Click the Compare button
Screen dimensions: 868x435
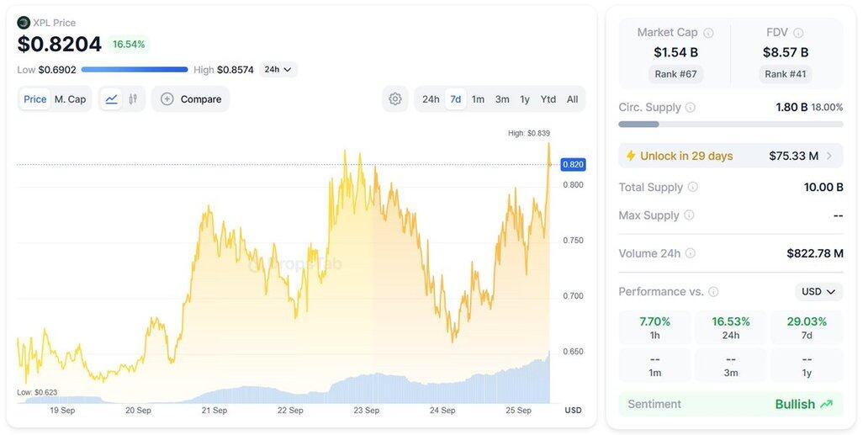190,99
